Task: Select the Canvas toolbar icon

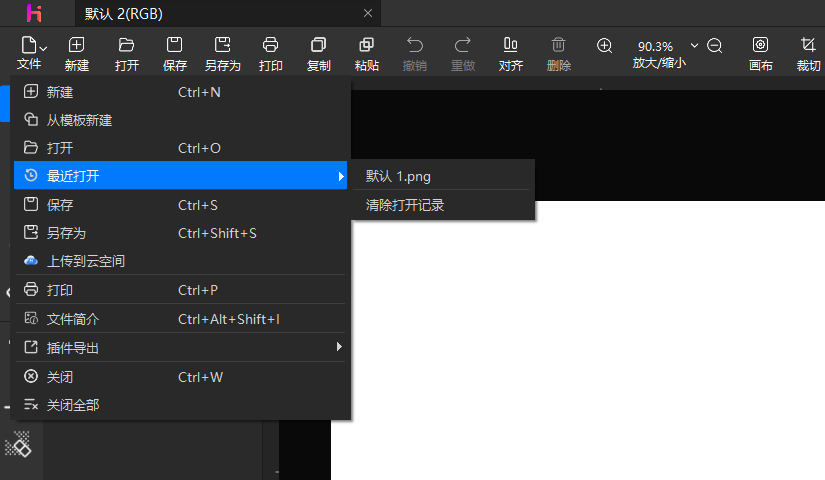Action: point(761,45)
